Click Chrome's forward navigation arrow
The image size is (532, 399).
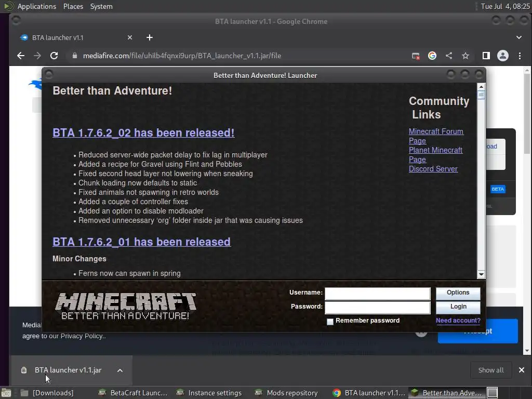pos(37,56)
